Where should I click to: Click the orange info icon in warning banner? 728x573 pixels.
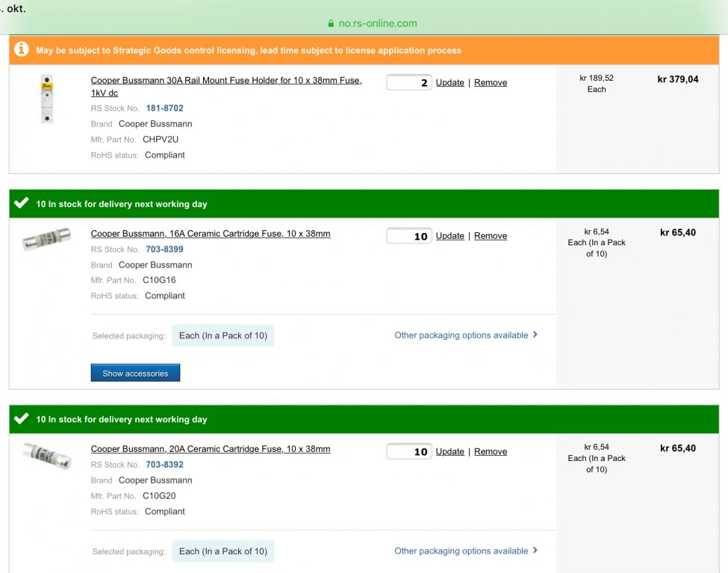click(22, 50)
